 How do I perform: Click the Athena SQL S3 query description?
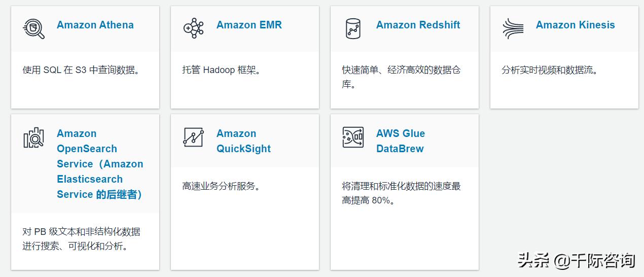(81, 70)
